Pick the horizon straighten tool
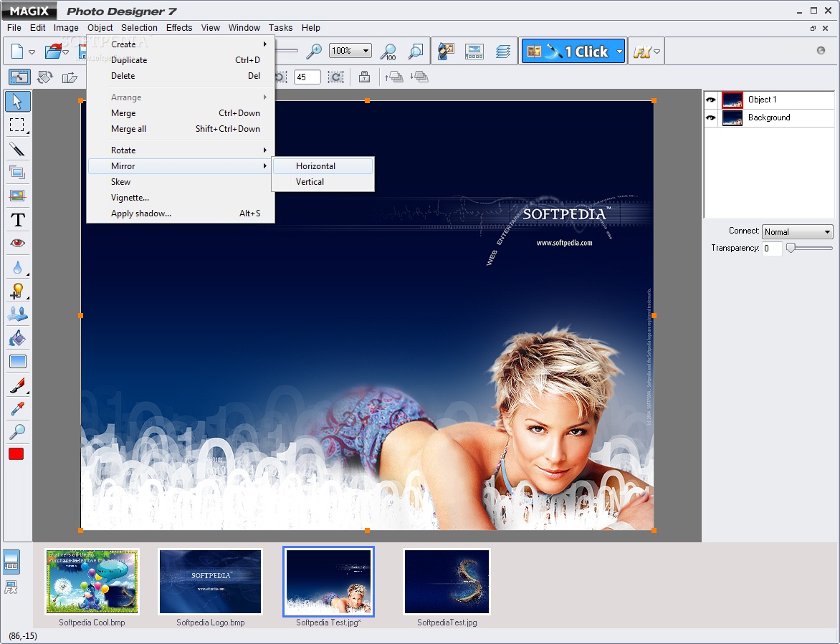Image resolution: width=840 pixels, height=644 pixels. pyautogui.click(x=17, y=196)
